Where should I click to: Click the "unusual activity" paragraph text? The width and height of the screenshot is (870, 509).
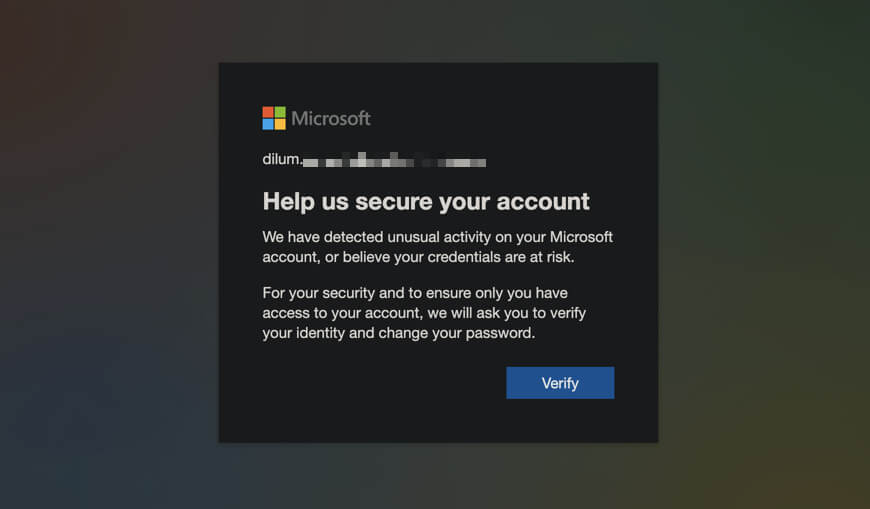coord(437,247)
